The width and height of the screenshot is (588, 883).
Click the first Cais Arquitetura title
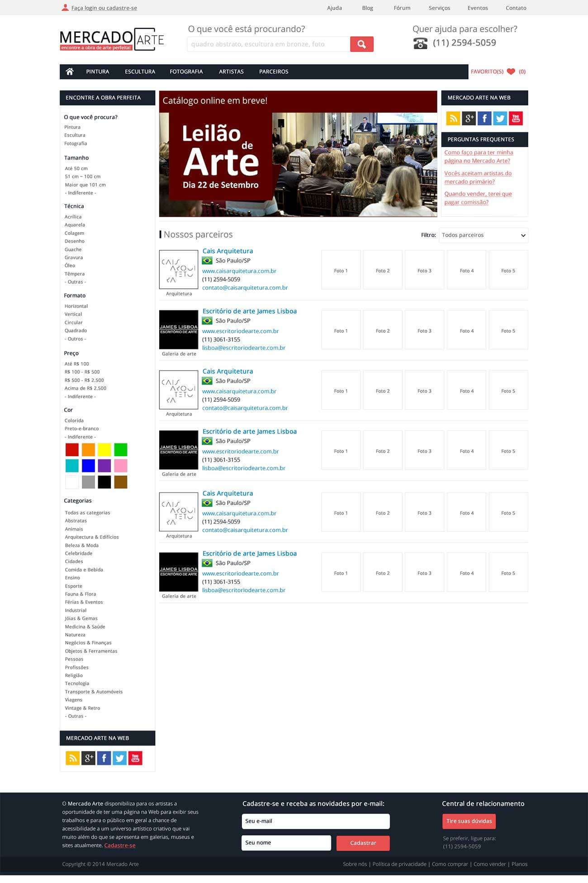tap(228, 251)
